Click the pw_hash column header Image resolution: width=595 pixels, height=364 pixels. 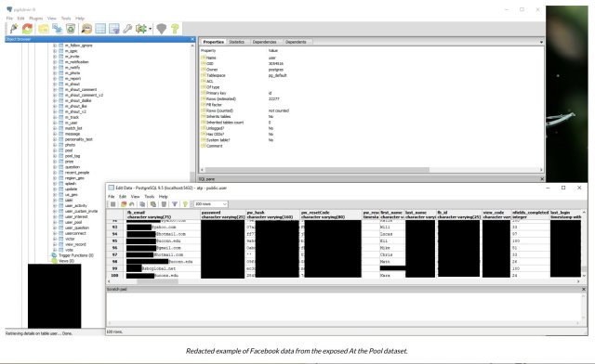[x=272, y=214]
